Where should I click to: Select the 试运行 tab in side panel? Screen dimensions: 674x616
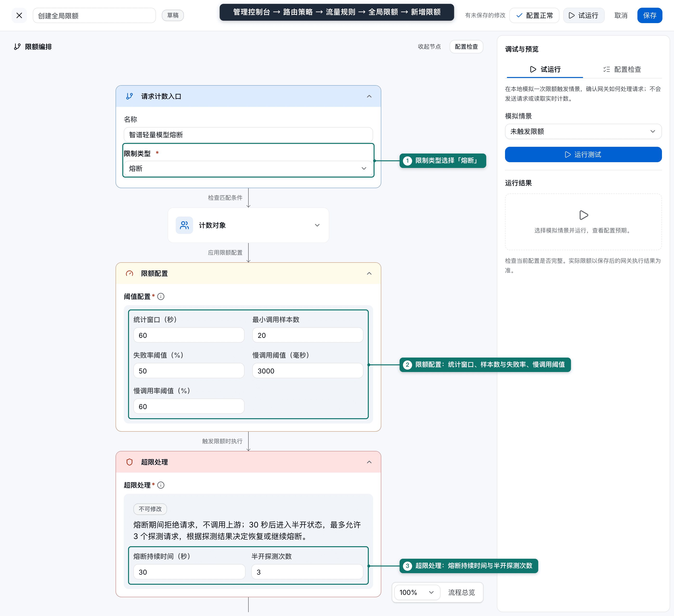[x=545, y=69]
